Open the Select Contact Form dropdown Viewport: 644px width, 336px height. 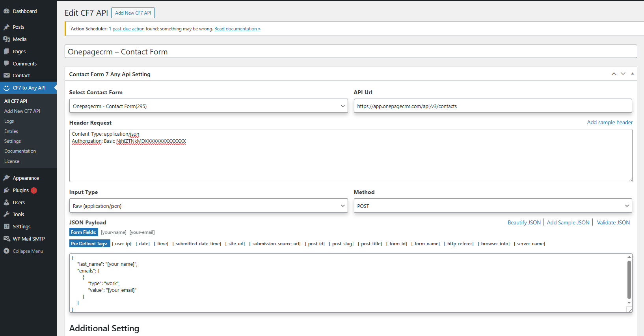[208, 106]
